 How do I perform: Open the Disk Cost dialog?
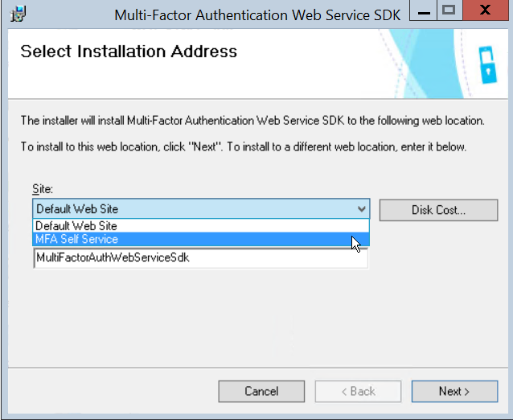tap(438, 210)
